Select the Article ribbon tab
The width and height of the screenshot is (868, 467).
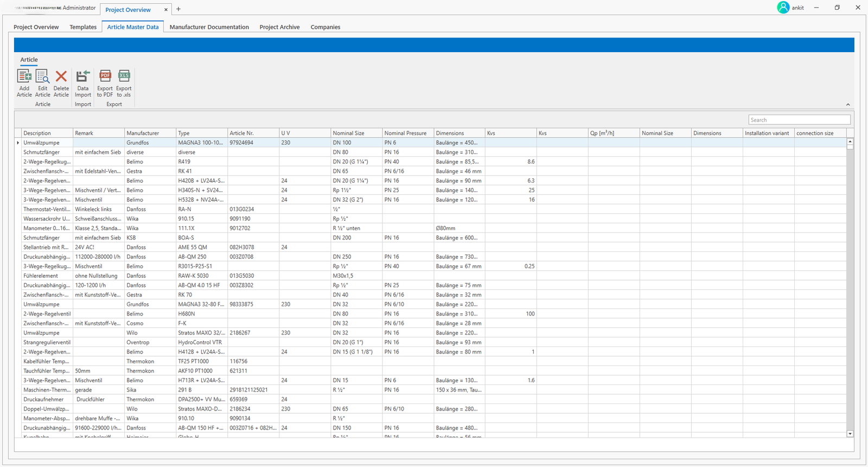tap(29, 60)
